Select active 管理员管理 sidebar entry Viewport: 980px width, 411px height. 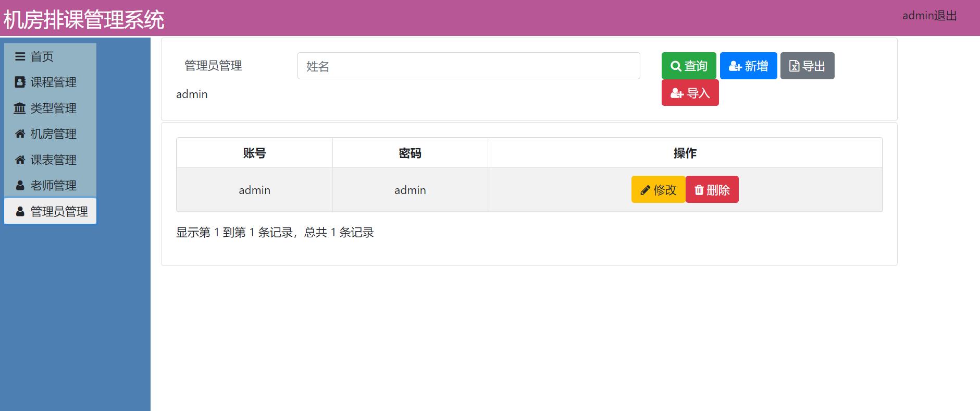click(50, 211)
